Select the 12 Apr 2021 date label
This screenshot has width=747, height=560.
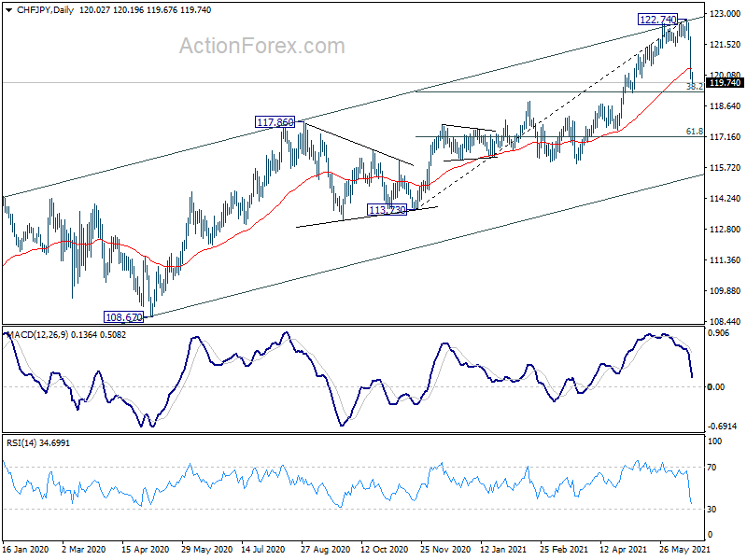(623, 549)
